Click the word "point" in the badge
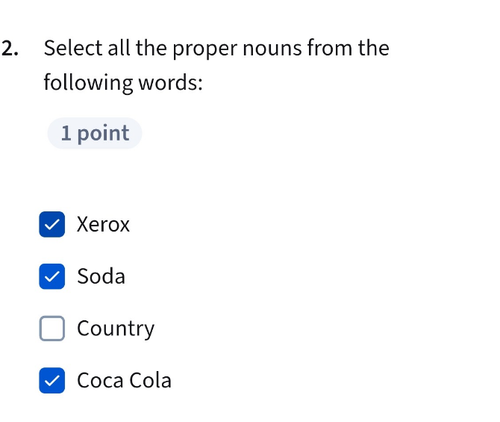Viewport: 500px width, 422px height. pos(103,134)
